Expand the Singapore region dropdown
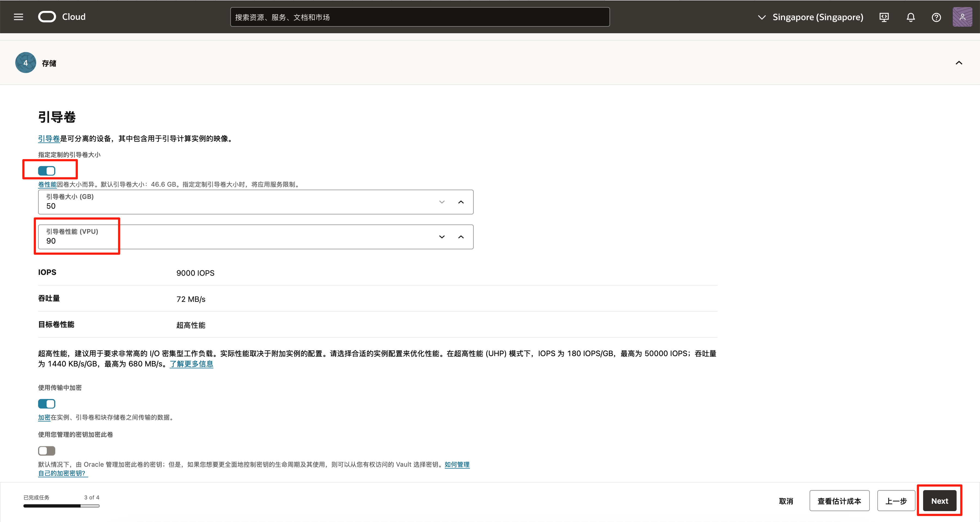This screenshot has width=980, height=522. point(810,17)
